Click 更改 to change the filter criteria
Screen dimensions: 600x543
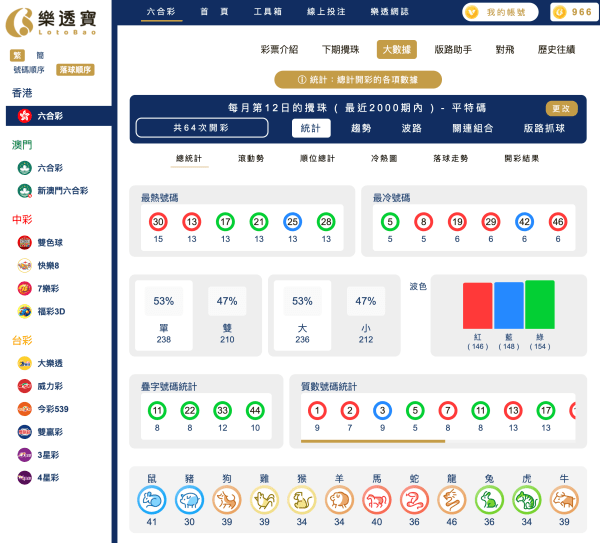[561, 108]
